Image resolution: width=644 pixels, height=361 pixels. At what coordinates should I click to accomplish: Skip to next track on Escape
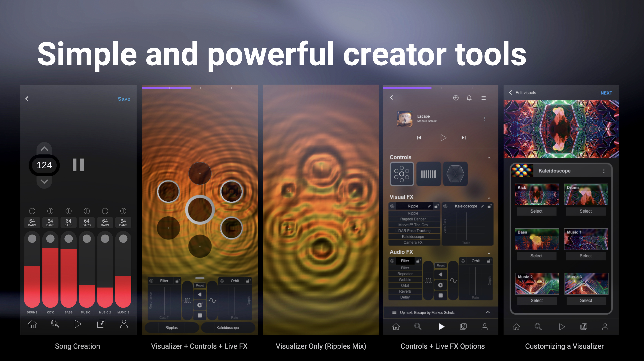pos(463,138)
